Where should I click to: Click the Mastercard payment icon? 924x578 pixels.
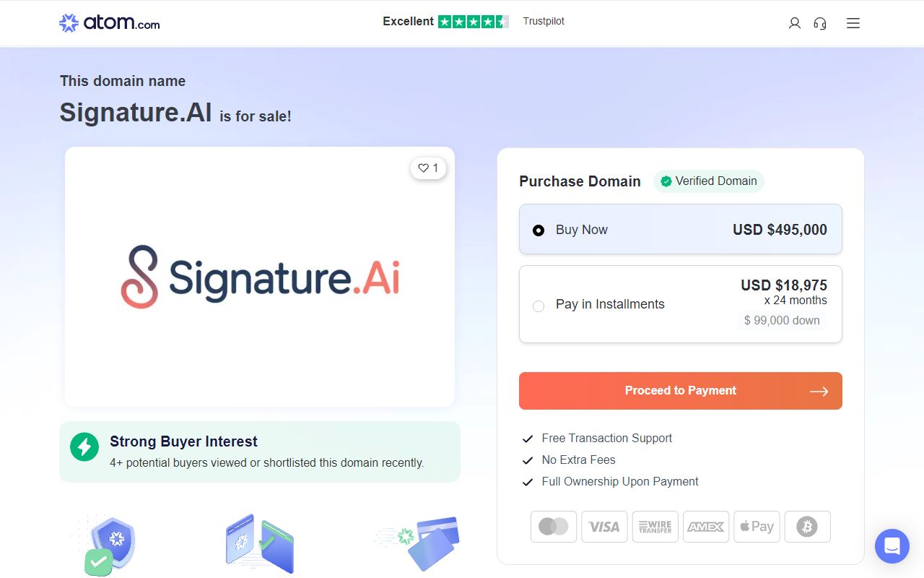(554, 527)
